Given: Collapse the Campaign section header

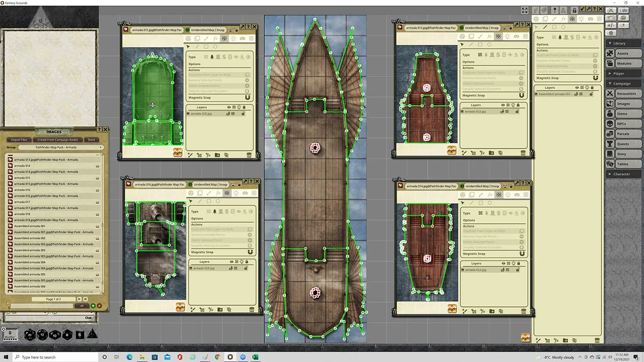Looking at the screenshot, I should (x=624, y=83).
